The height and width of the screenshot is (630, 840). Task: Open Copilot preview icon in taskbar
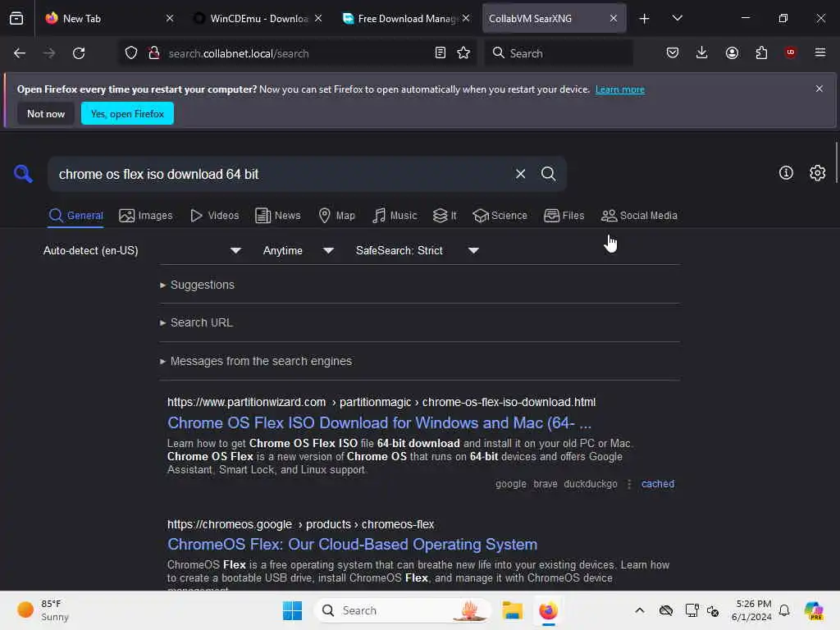(814, 610)
